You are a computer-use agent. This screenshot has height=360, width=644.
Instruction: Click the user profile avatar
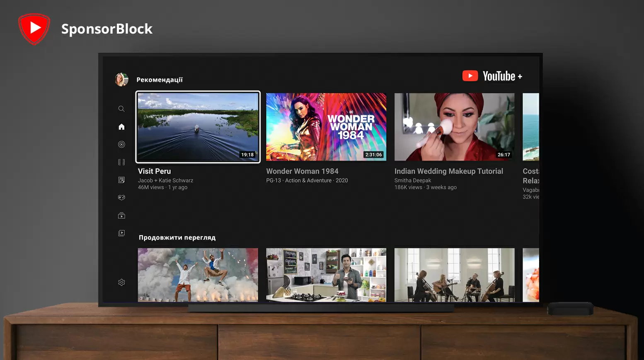(121, 79)
